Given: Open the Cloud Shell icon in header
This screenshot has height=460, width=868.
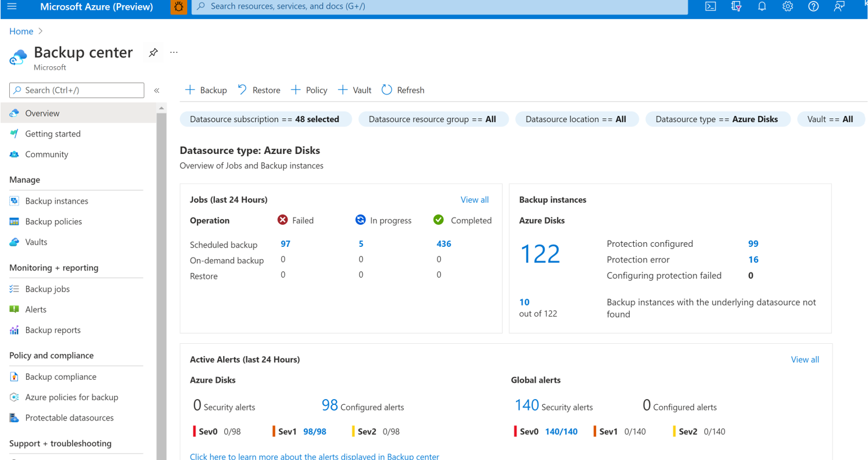Looking at the screenshot, I should (711, 6).
